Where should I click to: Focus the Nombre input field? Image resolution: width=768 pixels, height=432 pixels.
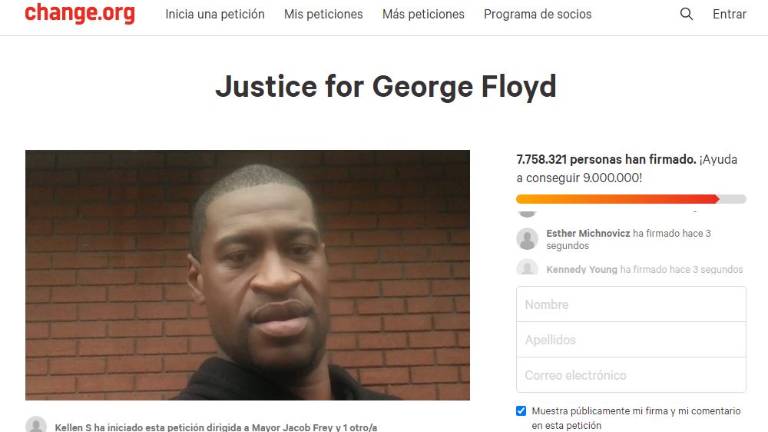[631, 304]
